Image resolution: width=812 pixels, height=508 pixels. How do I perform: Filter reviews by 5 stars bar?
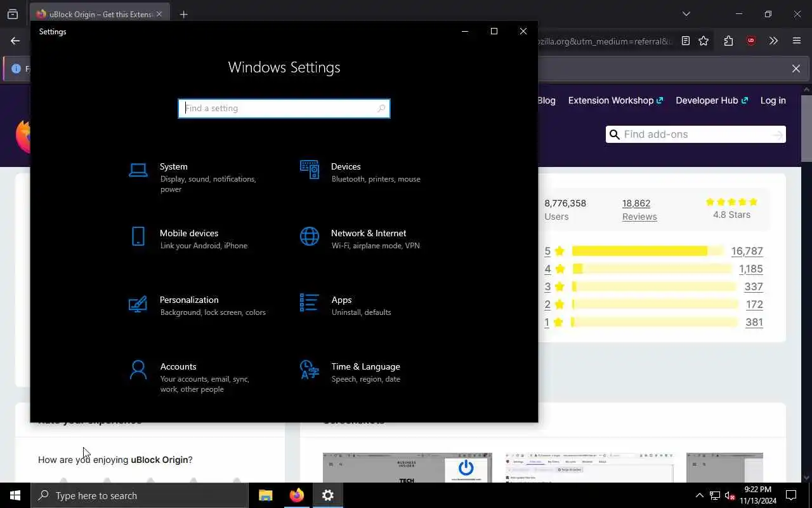click(647, 251)
